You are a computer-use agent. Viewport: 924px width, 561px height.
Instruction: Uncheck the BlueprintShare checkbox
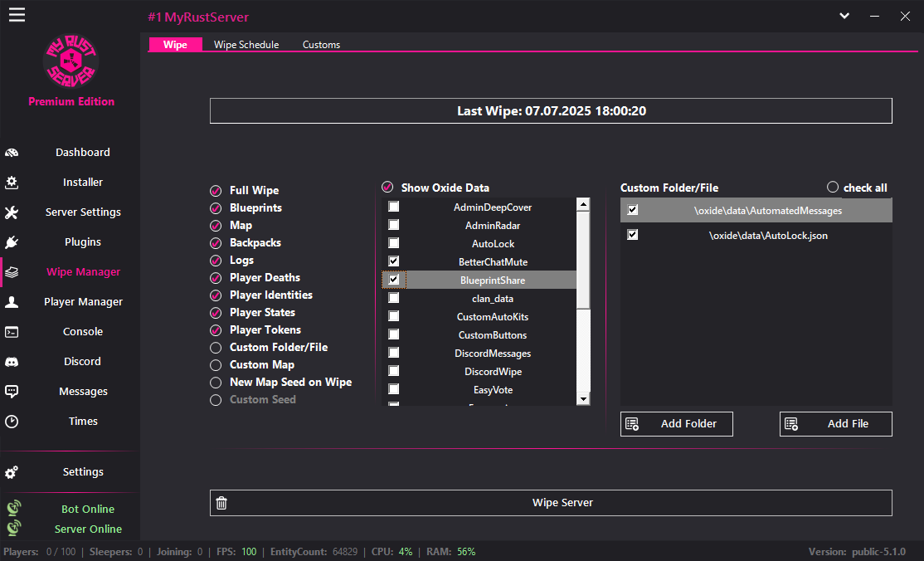click(x=393, y=279)
